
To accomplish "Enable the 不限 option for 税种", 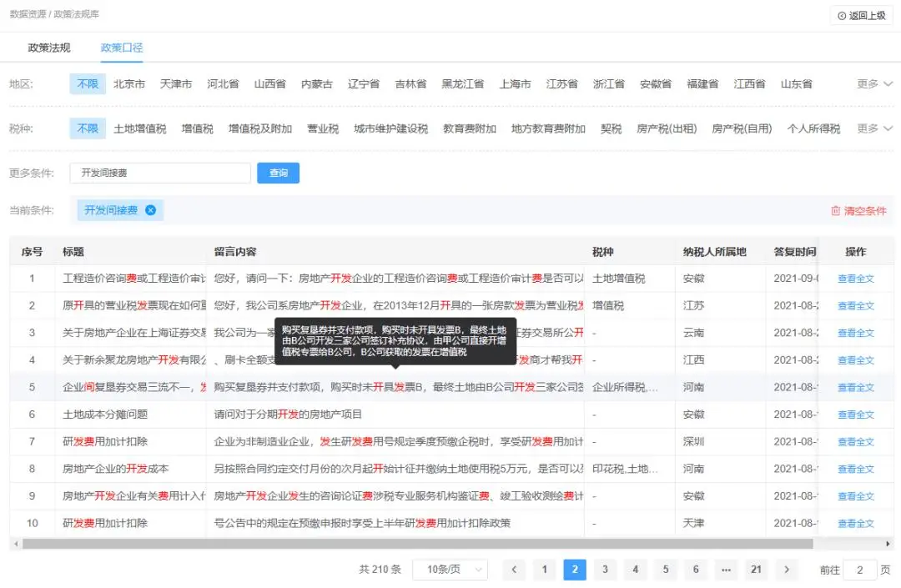I will tap(87, 128).
